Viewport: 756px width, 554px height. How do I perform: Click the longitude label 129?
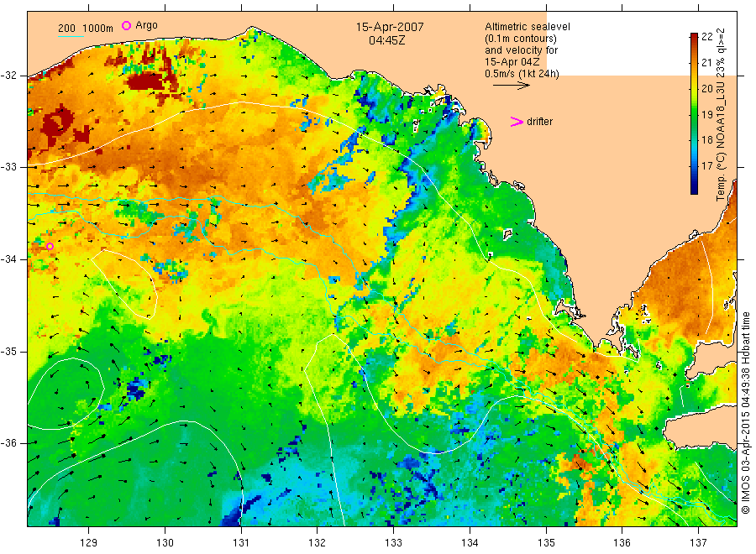[x=89, y=543]
